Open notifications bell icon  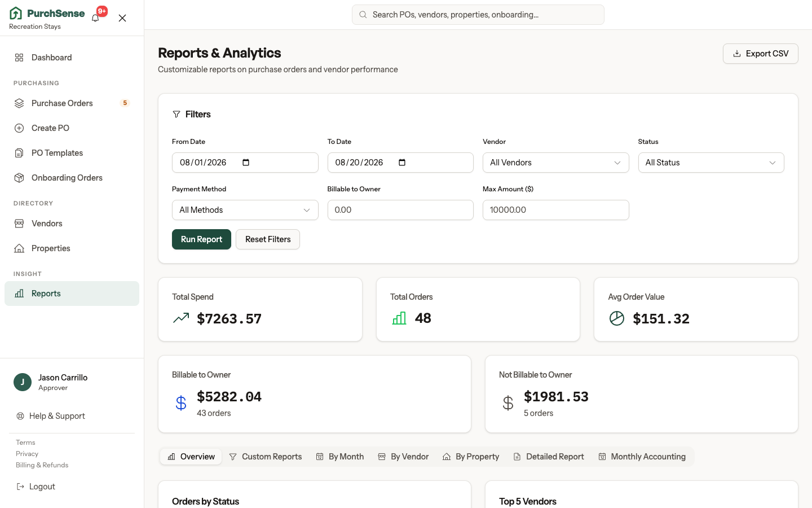click(x=95, y=17)
